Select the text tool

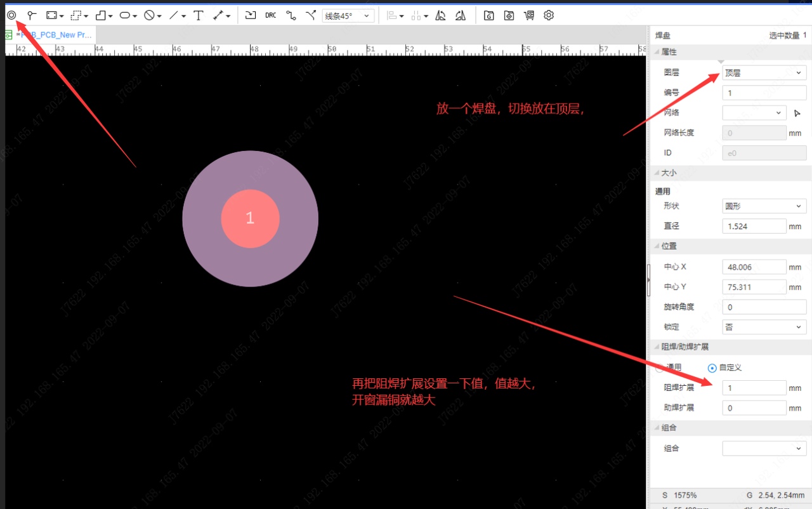pyautogui.click(x=199, y=15)
